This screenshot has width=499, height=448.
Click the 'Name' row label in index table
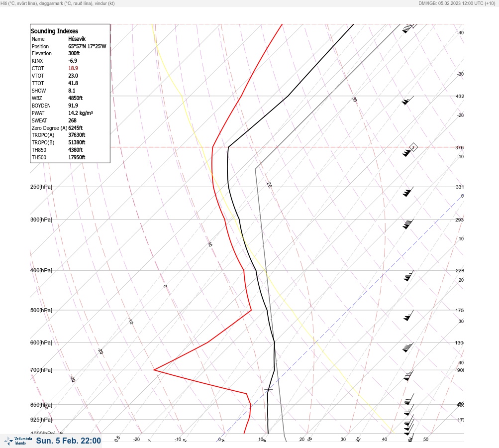click(x=38, y=39)
